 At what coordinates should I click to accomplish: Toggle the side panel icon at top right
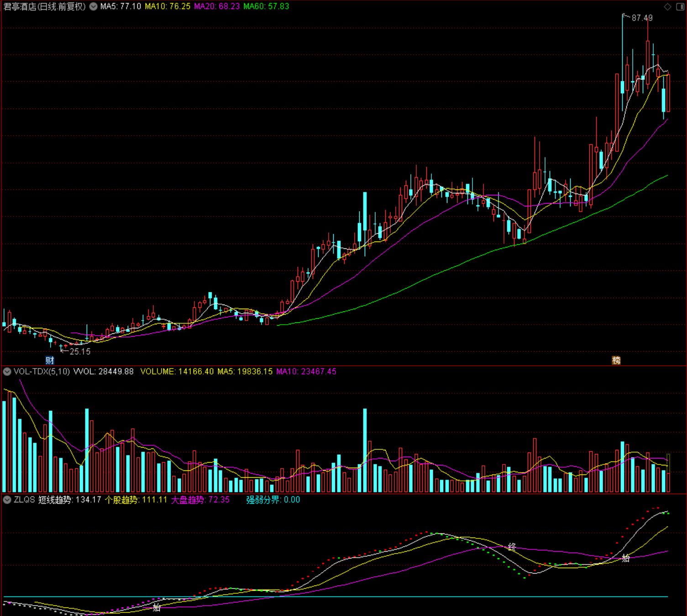pyautogui.click(x=680, y=6)
